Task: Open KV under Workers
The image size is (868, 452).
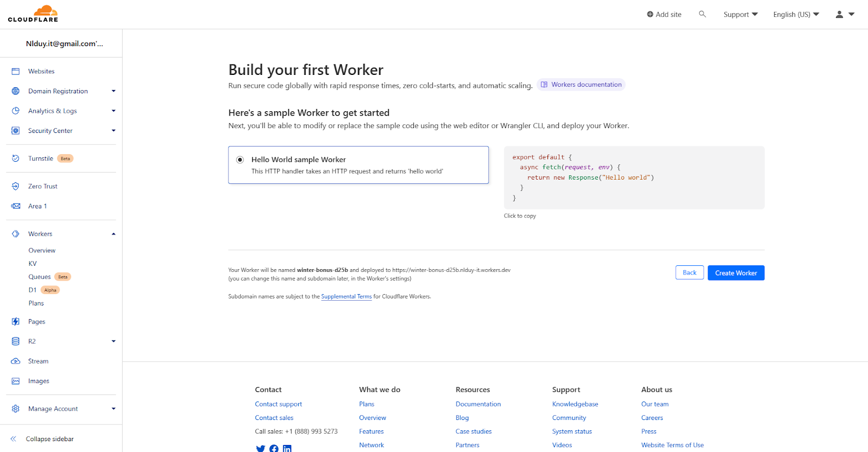Action: 33,264
